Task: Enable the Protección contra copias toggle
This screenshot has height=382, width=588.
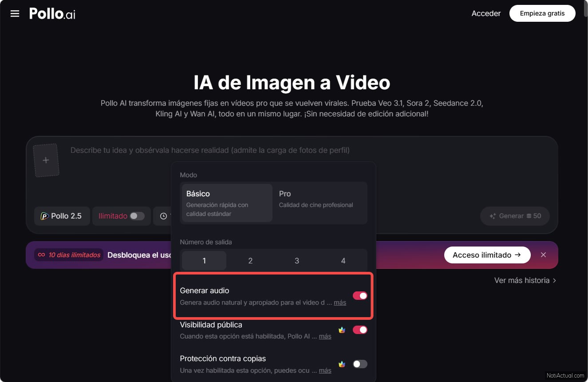Action: [x=360, y=364]
